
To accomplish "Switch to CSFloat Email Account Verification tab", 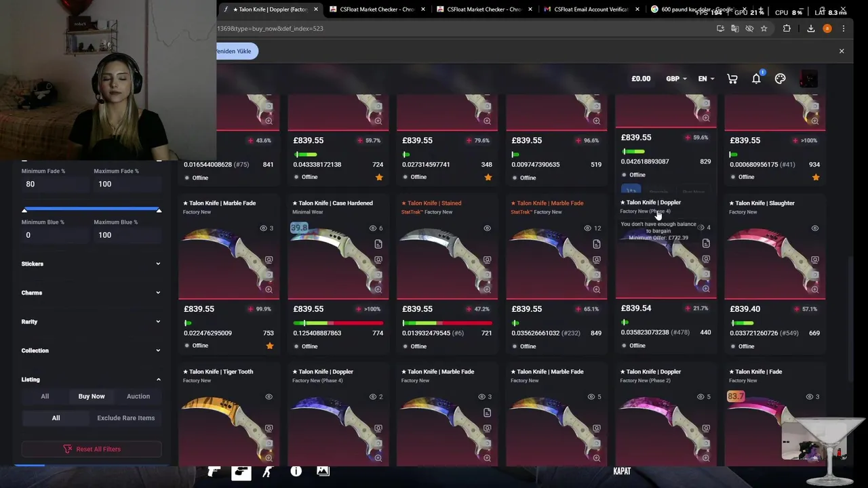I will point(591,9).
